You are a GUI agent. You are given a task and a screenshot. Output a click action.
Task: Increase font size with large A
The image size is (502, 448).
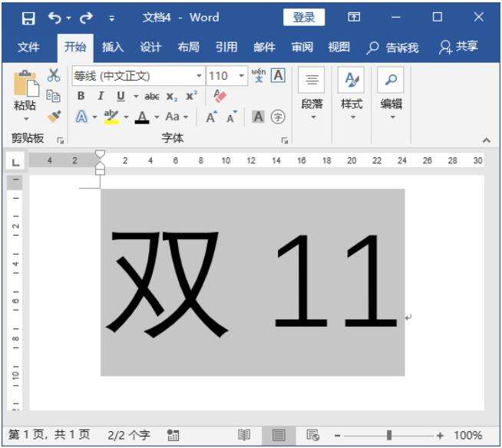[x=211, y=117]
